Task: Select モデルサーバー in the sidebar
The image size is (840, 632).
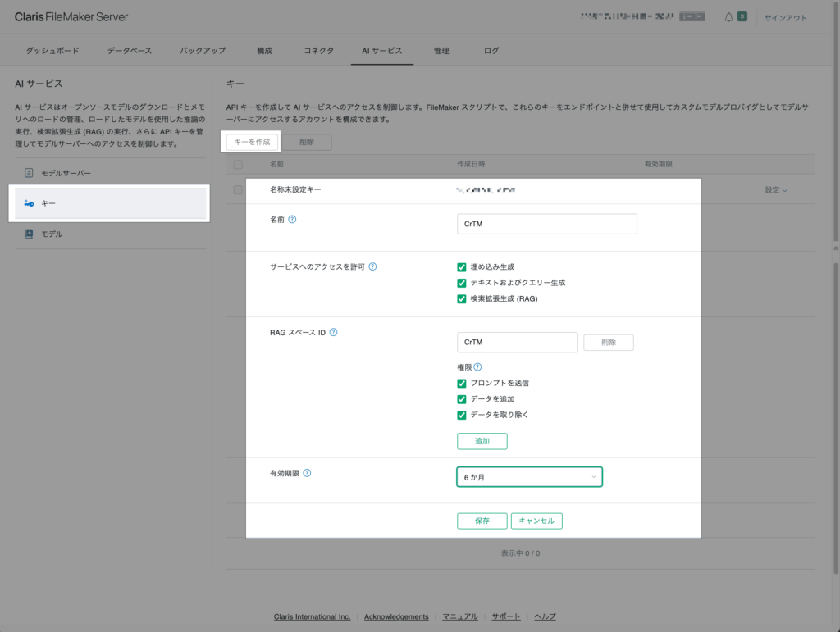Action: coord(111,173)
